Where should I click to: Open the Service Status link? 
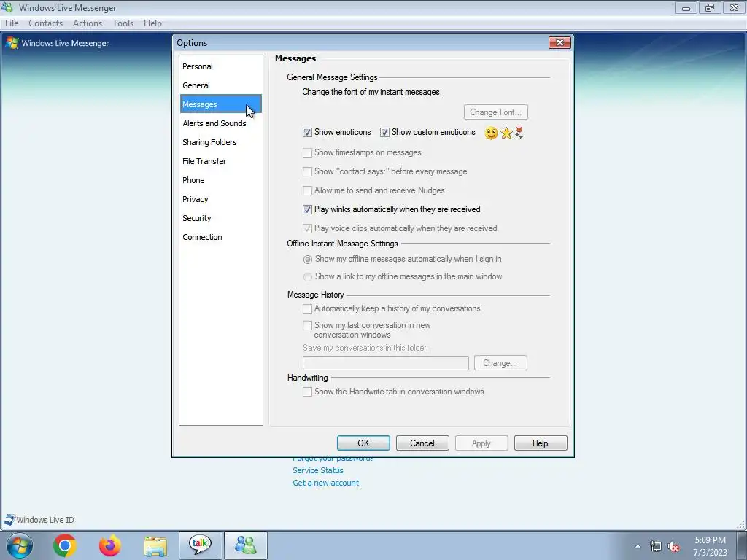(x=318, y=470)
